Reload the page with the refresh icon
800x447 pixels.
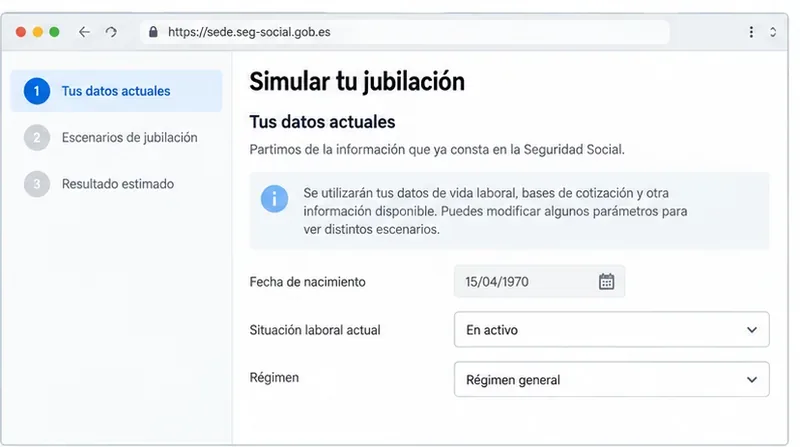point(111,32)
